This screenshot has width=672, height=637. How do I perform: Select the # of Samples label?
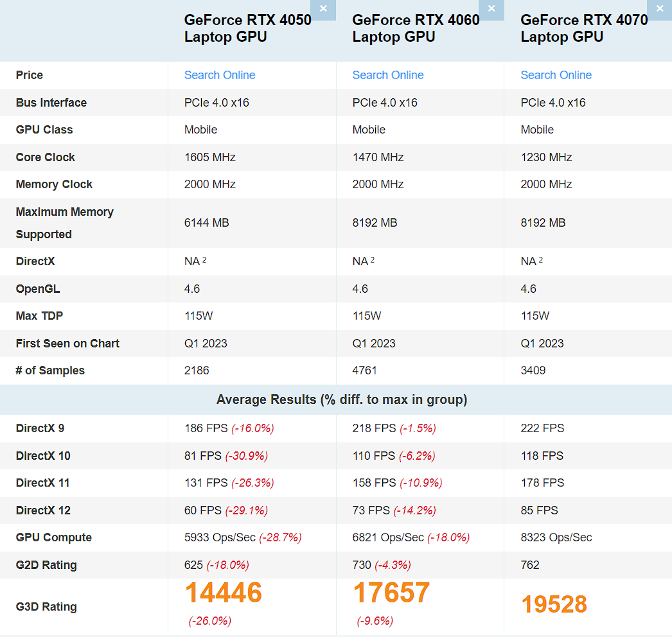tap(50, 371)
